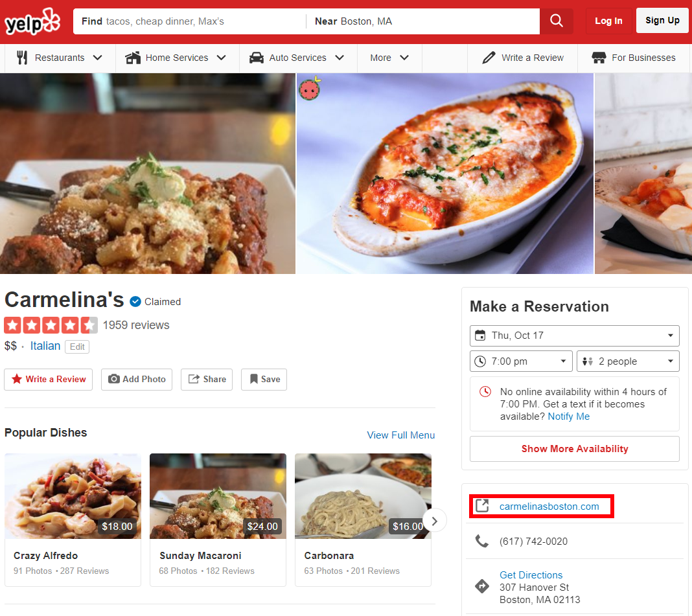The image size is (692, 616).
Task: Click the red clock availability icon
Action: tap(485, 391)
